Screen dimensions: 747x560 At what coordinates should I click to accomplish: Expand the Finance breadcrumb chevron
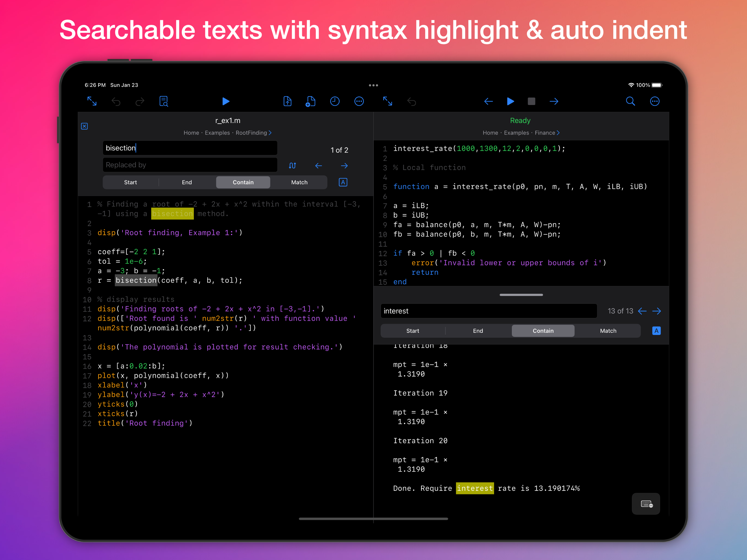(558, 133)
